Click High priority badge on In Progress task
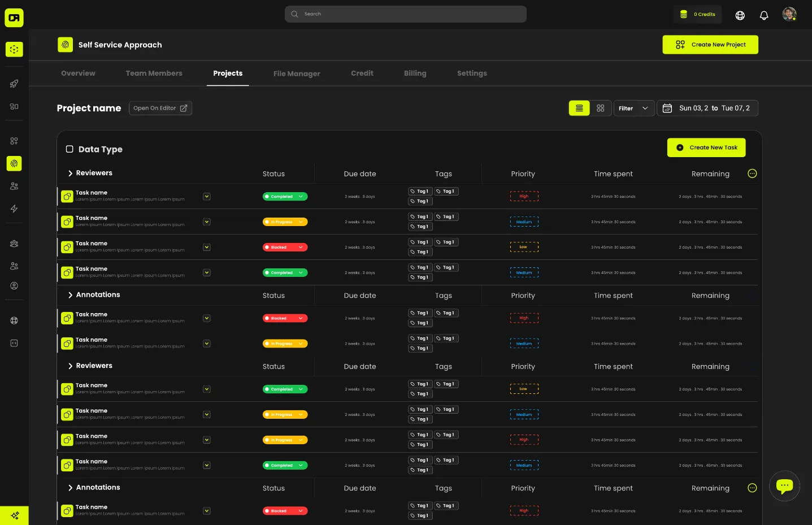812x525 pixels. click(x=524, y=440)
